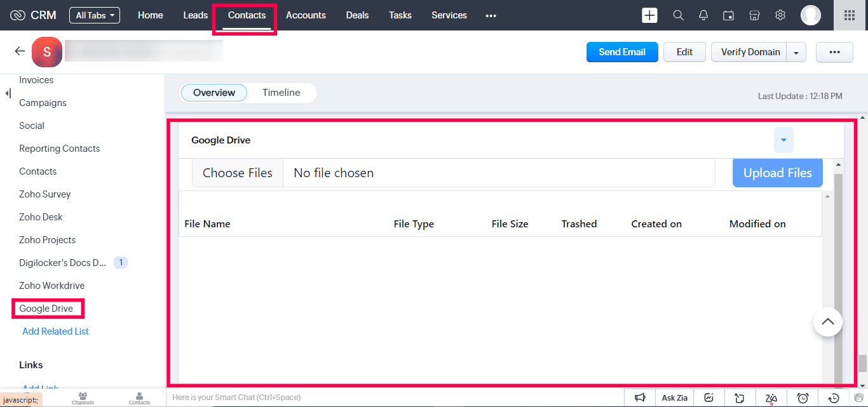Viewport: 868px width, 407px height.
Task: Jump to the Zoho Workdrive list
Action: click(x=52, y=286)
